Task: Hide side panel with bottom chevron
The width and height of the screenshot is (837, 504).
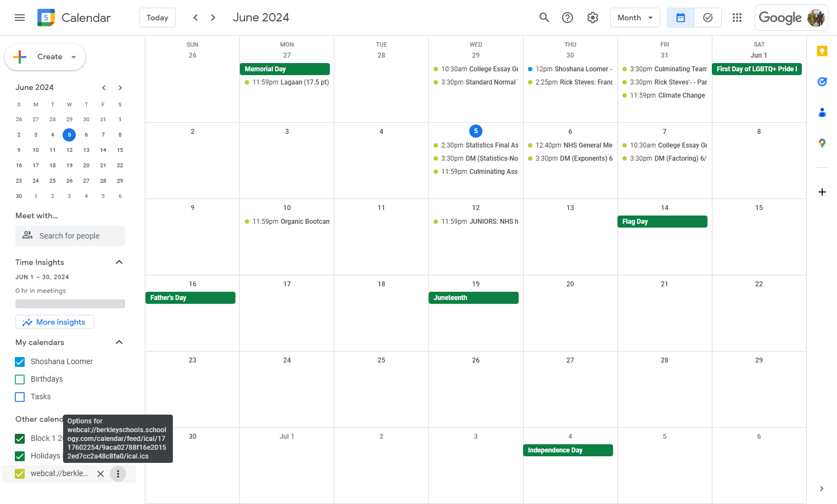Action: tap(822, 489)
